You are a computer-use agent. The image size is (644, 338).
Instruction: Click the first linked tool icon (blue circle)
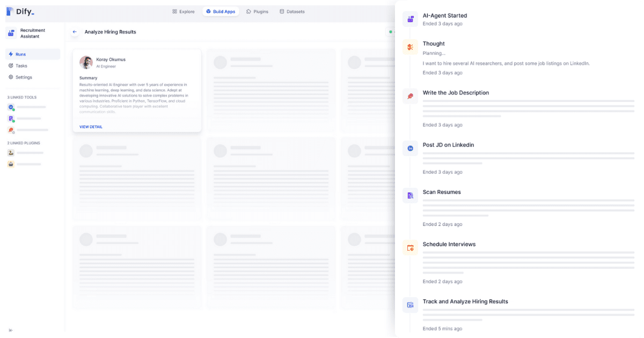pos(11,107)
